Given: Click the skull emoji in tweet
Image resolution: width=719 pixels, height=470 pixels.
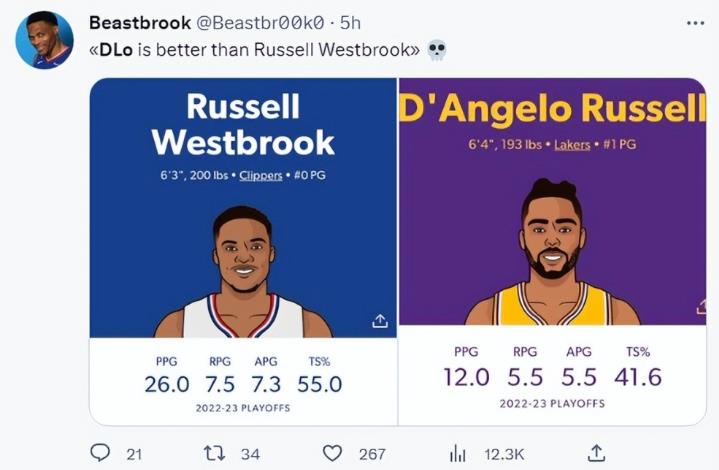Looking at the screenshot, I should click(x=437, y=50).
